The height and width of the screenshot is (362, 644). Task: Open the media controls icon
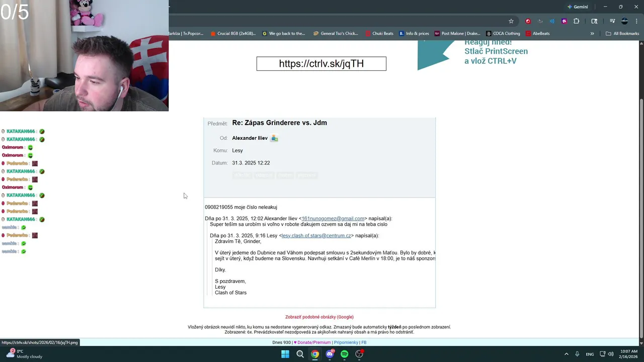point(612,21)
